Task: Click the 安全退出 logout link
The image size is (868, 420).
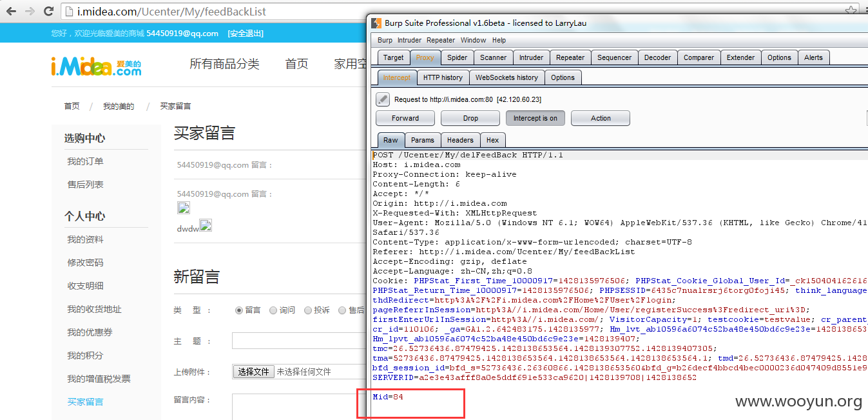Action: pyautogui.click(x=246, y=34)
